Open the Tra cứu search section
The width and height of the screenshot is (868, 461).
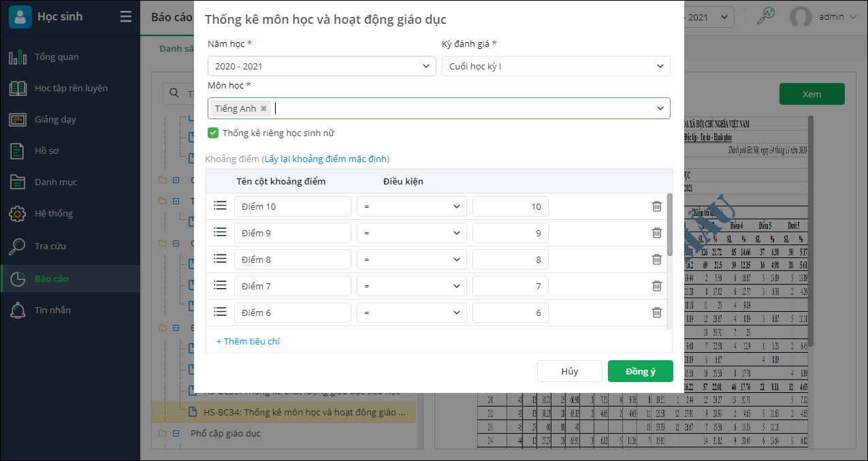pos(50,246)
